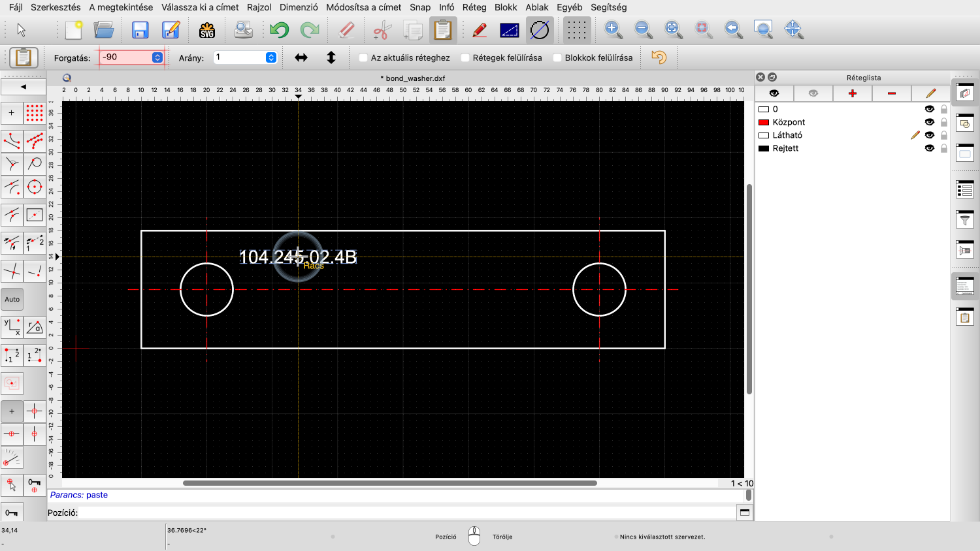This screenshot has width=980, height=551.
Task: Open the Réteg menu
Action: coord(474,7)
